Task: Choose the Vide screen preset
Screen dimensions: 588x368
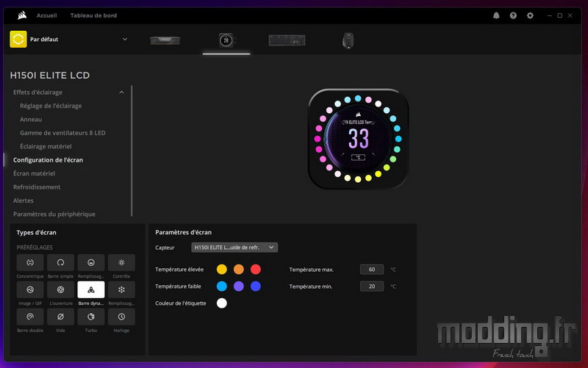Action: (60, 317)
